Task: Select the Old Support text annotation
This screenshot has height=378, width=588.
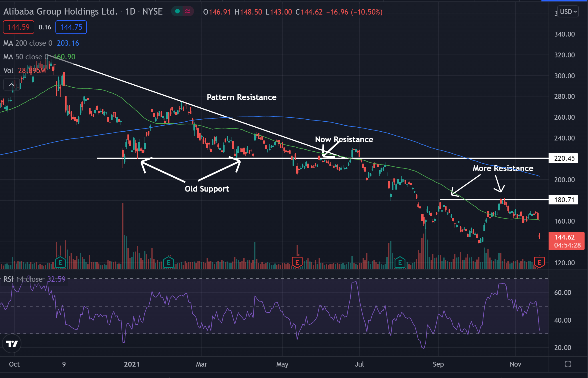Action: click(x=207, y=189)
